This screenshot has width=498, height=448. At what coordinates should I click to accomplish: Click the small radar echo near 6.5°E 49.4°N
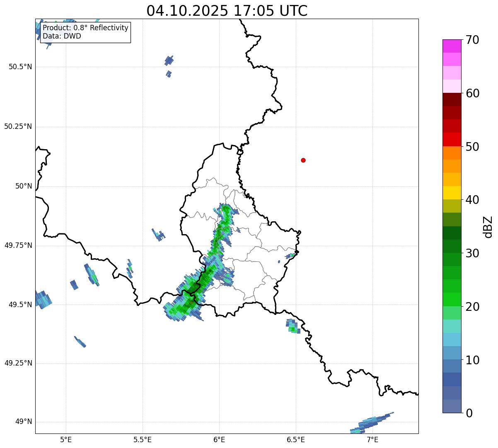coord(293,326)
